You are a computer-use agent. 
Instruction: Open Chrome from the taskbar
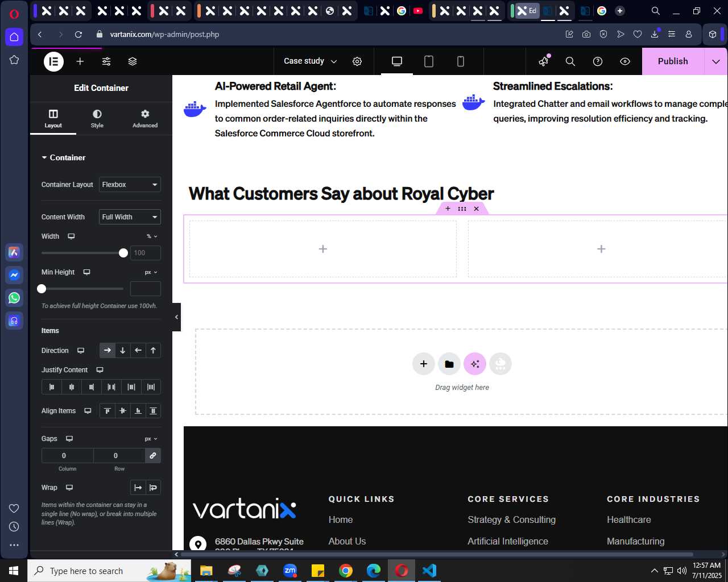pyautogui.click(x=346, y=570)
